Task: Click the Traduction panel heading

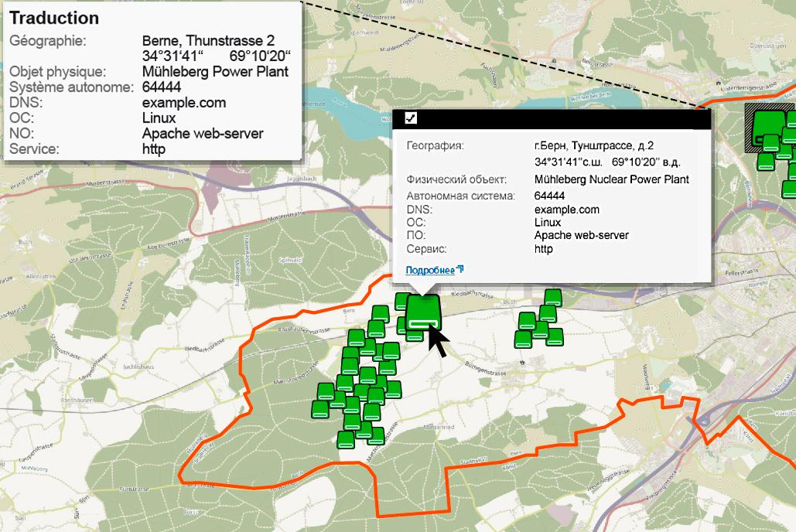Action: click(54, 18)
